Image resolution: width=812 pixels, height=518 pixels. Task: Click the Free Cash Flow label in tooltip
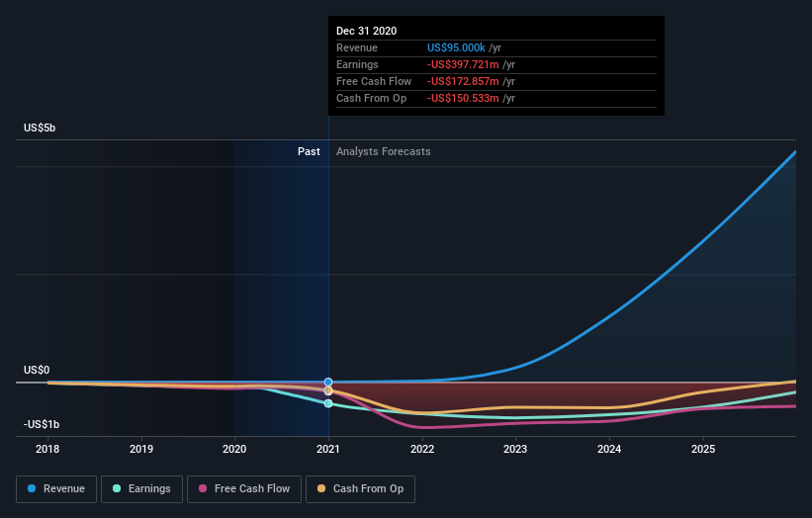click(x=374, y=81)
